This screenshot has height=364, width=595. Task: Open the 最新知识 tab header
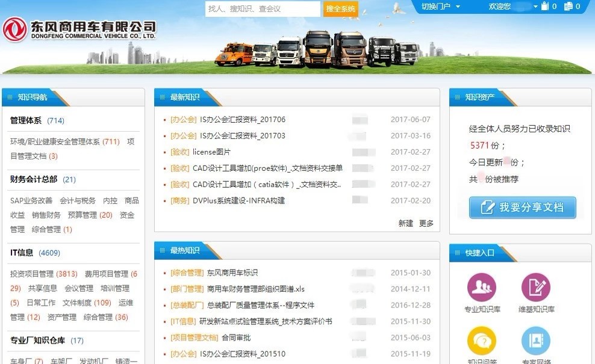(184, 97)
